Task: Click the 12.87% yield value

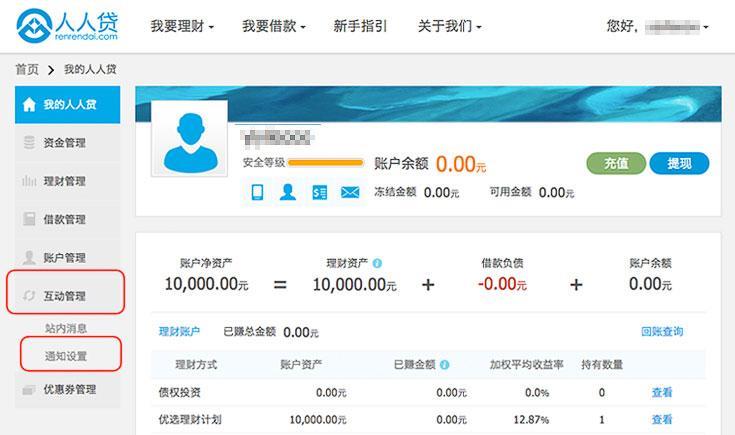Action: click(x=531, y=420)
